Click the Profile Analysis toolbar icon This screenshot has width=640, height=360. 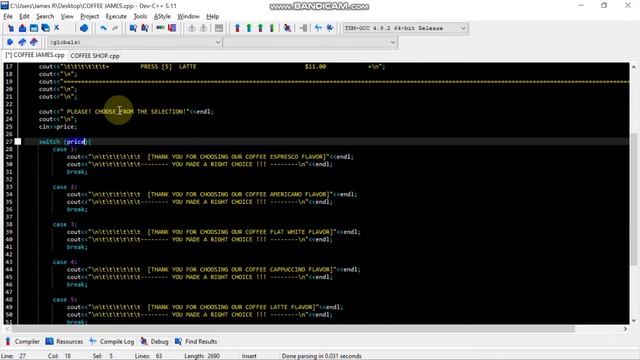(x=318, y=28)
